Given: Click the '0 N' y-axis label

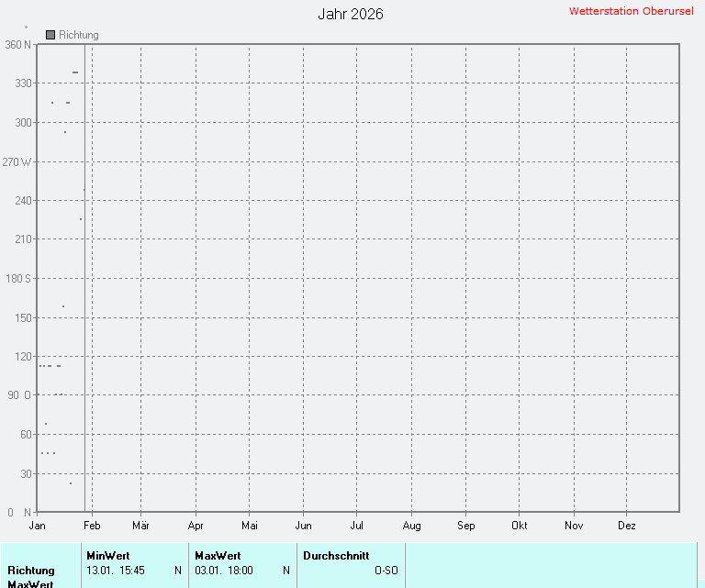Looking at the screenshot, I should pos(19,513).
